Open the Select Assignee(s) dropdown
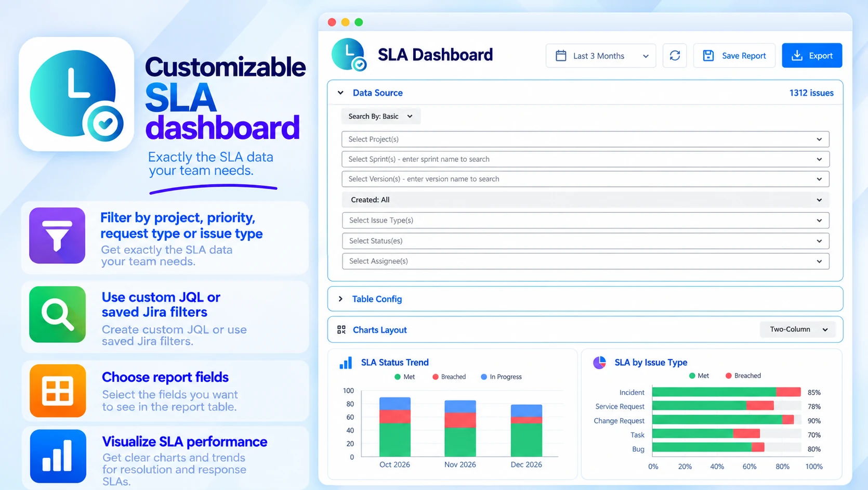 pos(585,261)
